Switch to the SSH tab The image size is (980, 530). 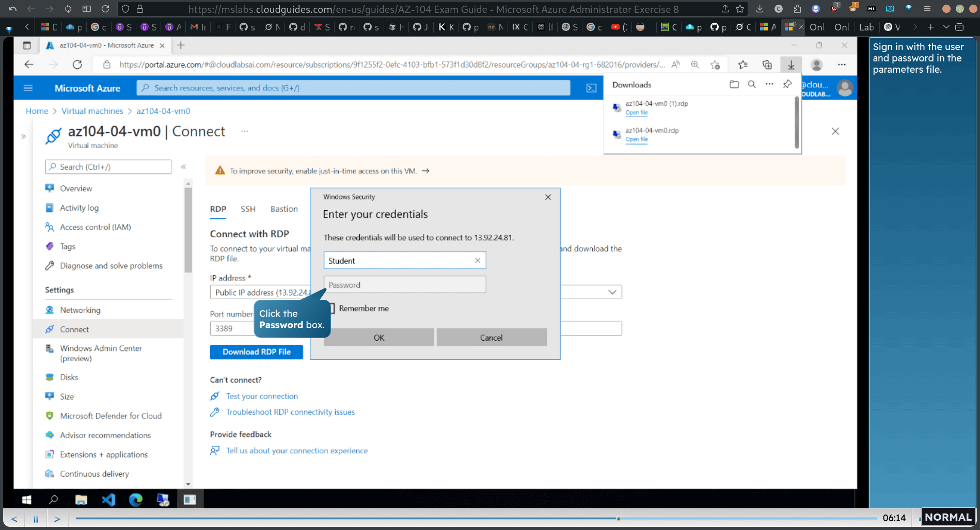click(248, 209)
